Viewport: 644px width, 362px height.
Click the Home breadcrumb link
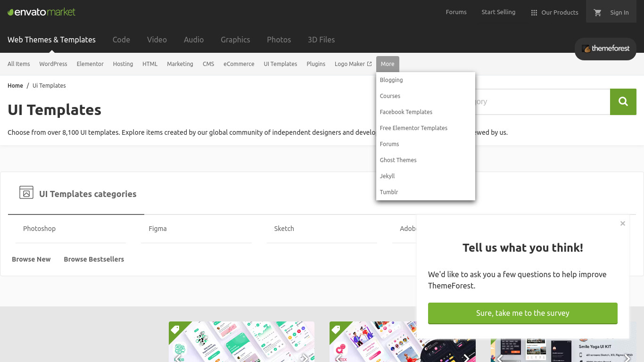pos(15,86)
